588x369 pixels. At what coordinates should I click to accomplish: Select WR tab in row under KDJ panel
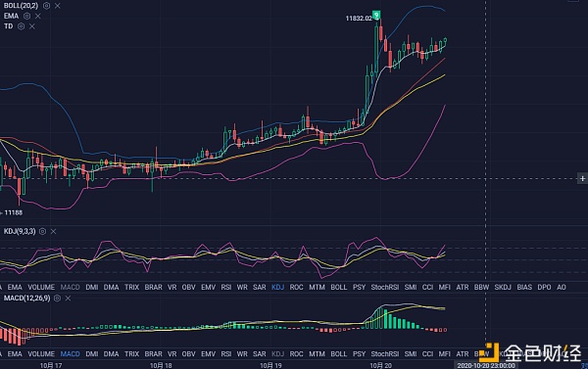tap(242, 288)
